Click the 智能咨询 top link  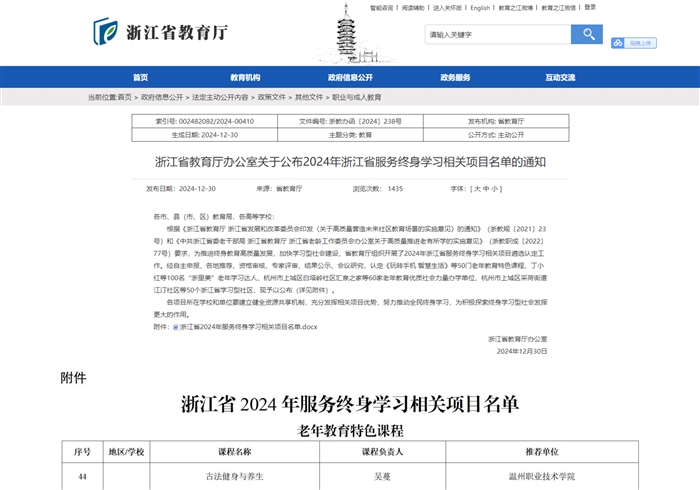(381, 8)
